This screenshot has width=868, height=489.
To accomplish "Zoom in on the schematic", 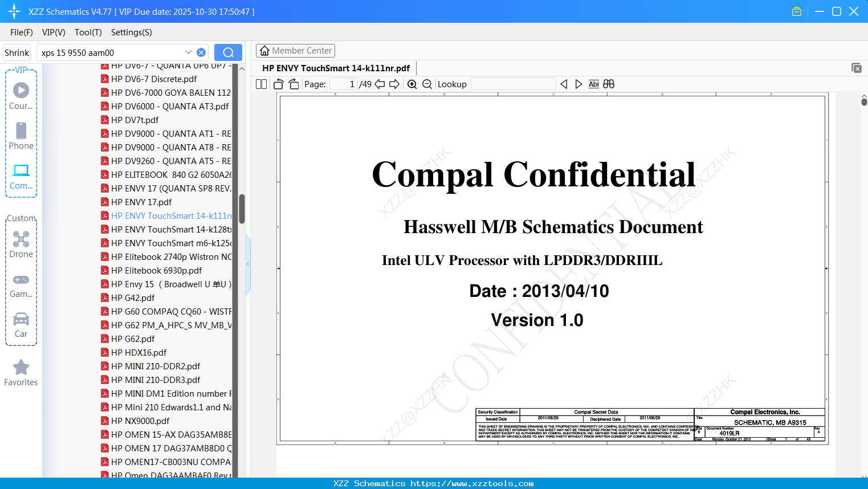I will [412, 84].
